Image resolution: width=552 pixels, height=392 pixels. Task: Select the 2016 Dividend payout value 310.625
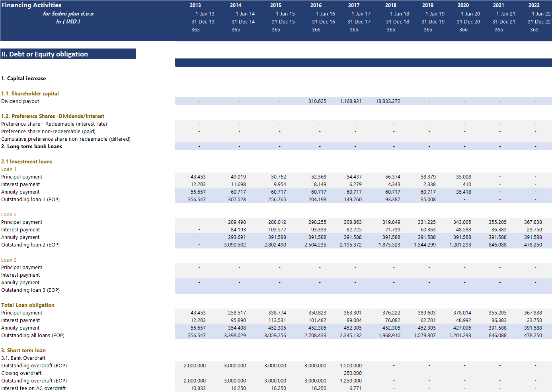[x=317, y=101]
